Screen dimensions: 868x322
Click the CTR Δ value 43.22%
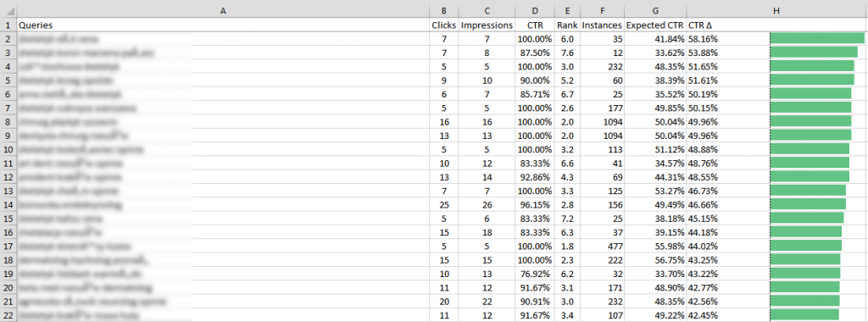pyautogui.click(x=703, y=274)
